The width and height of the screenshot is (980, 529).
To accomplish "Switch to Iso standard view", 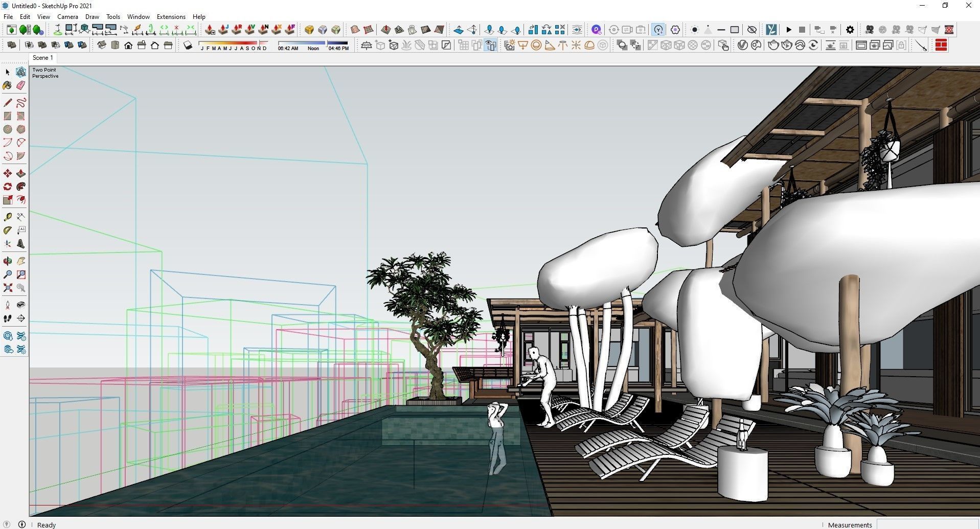I will [102, 45].
